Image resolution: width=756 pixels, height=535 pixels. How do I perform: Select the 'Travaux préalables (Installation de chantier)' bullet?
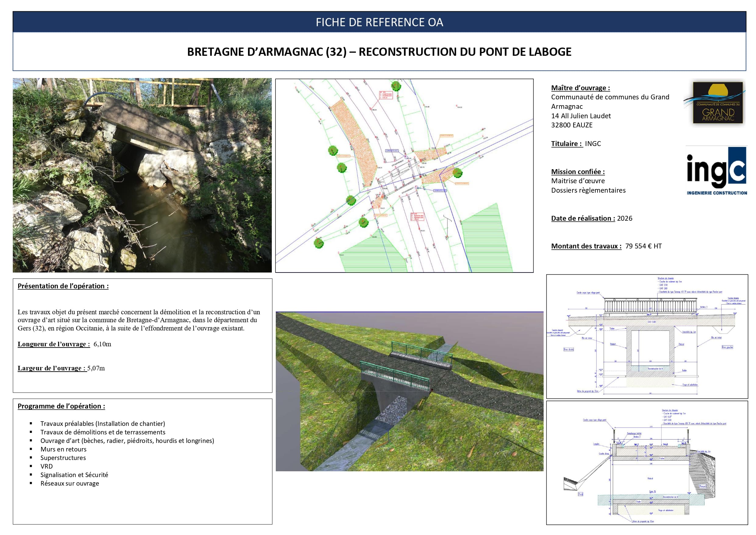pyautogui.click(x=103, y=424)
